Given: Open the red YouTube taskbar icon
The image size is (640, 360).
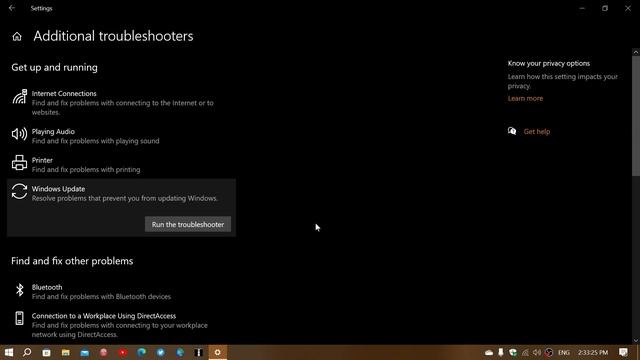Looking at the screenshot, I should point(123,352).
